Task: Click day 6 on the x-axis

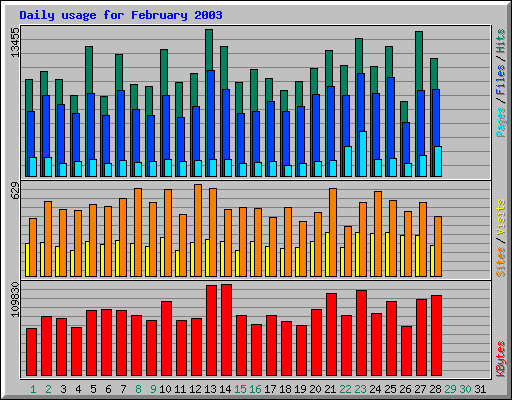Action: coord(108,389)
